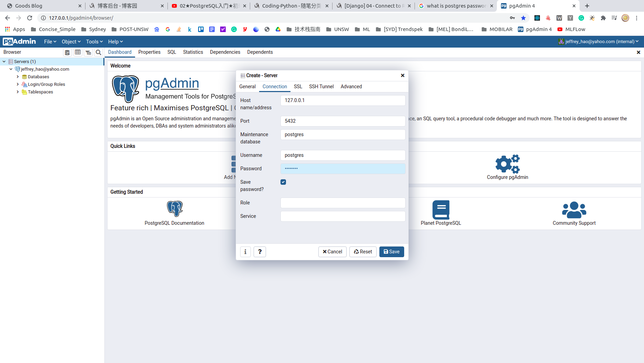Open the Query Tool icon in Browser panel
644x363 pixels.
[x=68, y=52]
